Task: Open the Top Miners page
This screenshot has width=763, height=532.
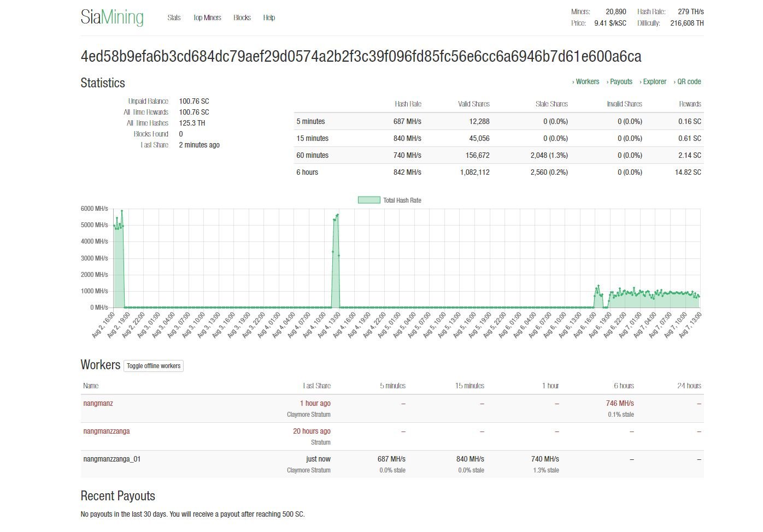Action: (207, 17)
